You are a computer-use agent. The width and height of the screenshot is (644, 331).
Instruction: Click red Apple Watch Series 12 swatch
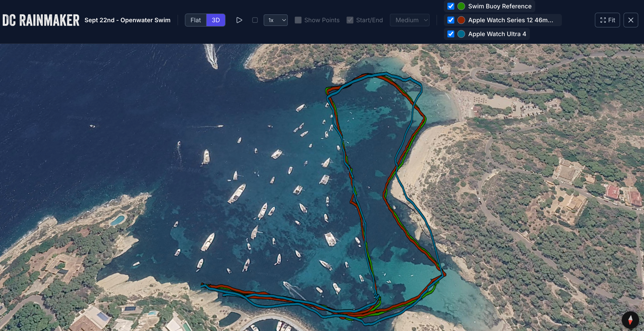tap(461, 20)
